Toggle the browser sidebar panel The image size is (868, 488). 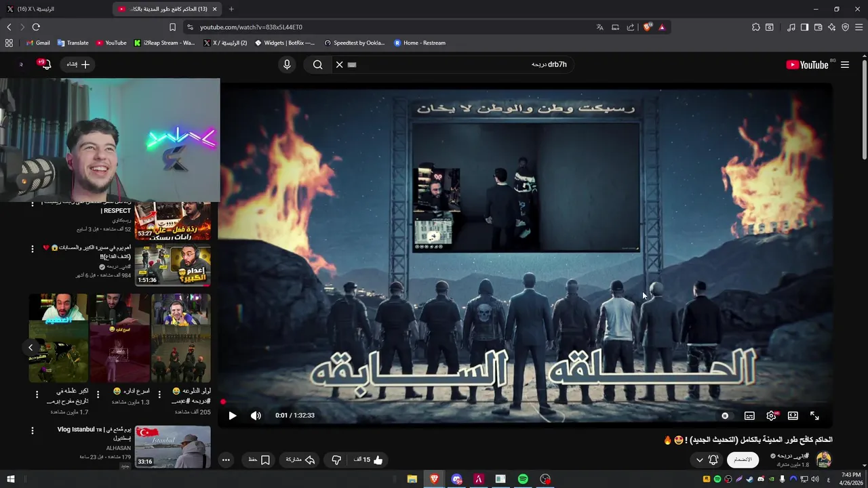click(804, 27)
